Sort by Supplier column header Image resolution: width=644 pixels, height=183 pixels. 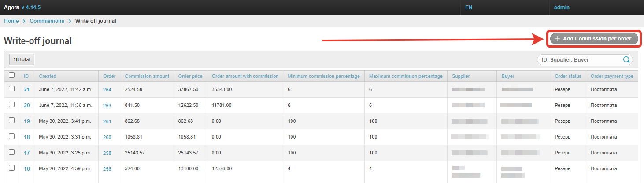point(461,76)
